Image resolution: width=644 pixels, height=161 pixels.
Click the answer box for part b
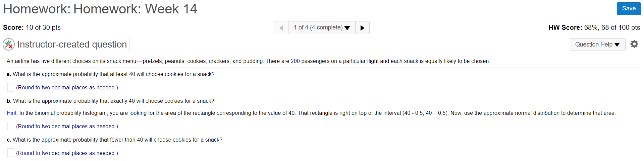(10, 126)
